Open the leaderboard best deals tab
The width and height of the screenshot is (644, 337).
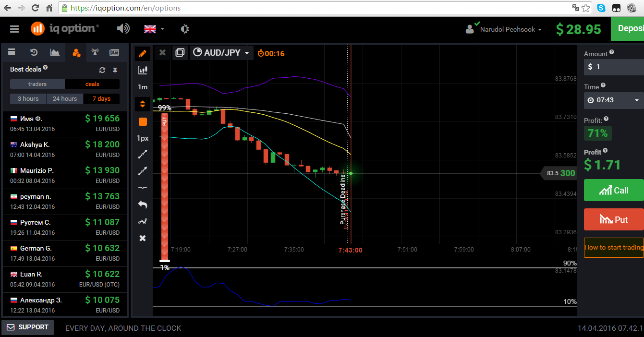click(x=76, y=52)
